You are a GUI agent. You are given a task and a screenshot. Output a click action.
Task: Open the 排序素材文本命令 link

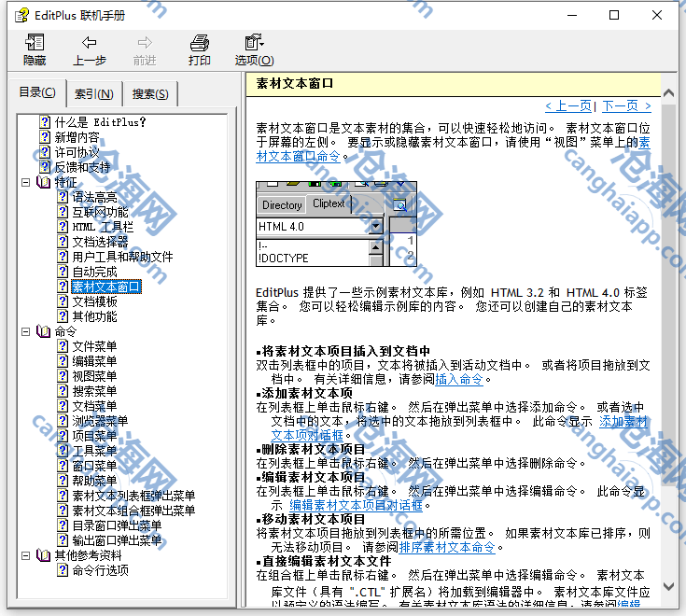pos(446,548)
